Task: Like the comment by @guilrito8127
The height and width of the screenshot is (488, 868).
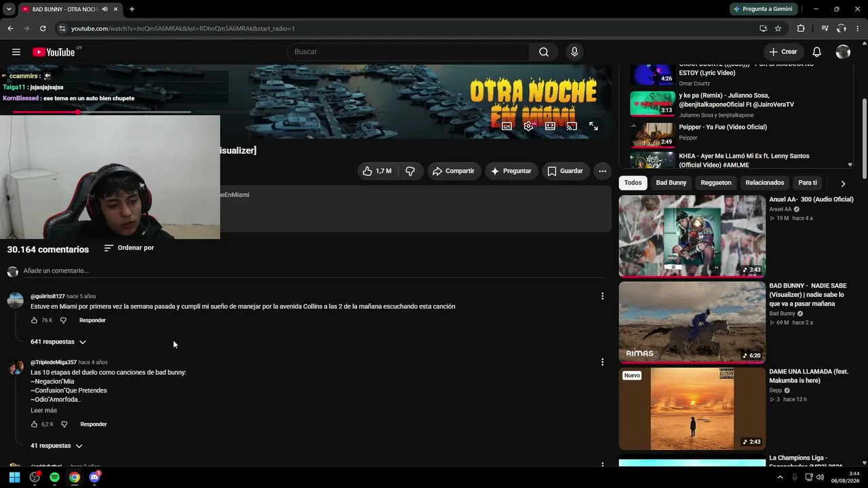Action: pyautogui.click(x=34, y=321)
